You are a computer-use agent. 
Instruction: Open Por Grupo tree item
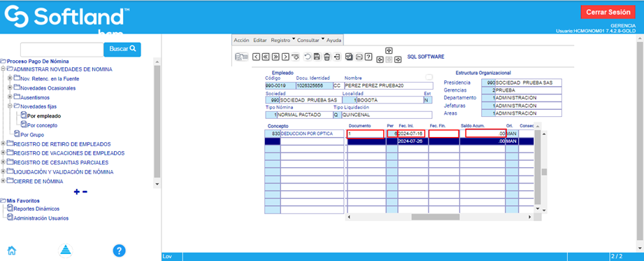click(32, 134)
